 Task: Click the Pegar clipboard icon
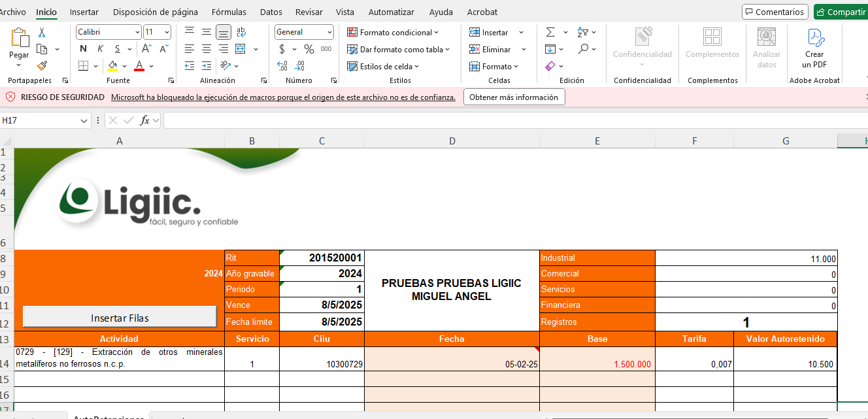pos(19,37)
